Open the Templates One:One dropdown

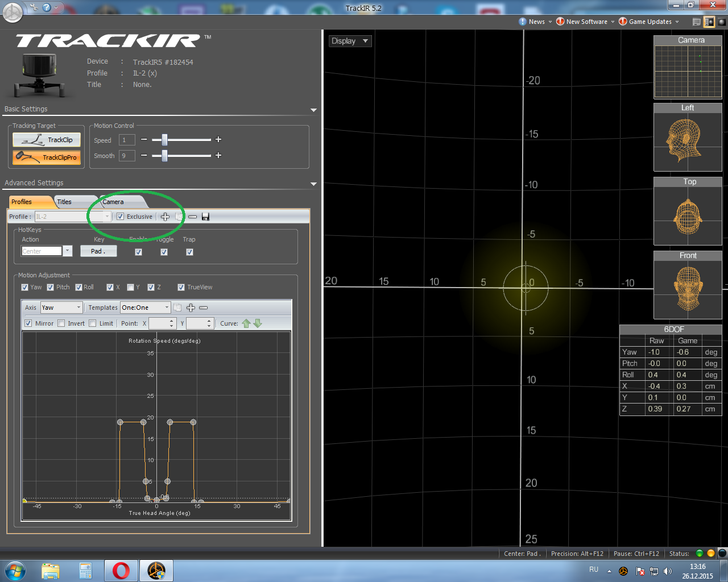[145, 307]
